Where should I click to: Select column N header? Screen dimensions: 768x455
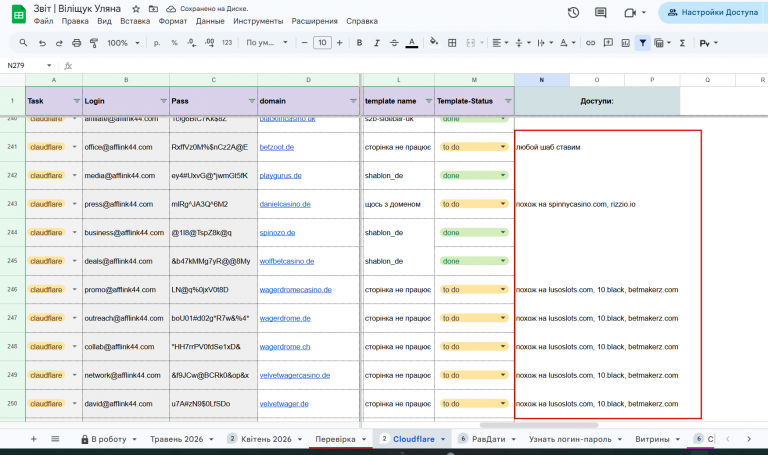coord(542,79)
